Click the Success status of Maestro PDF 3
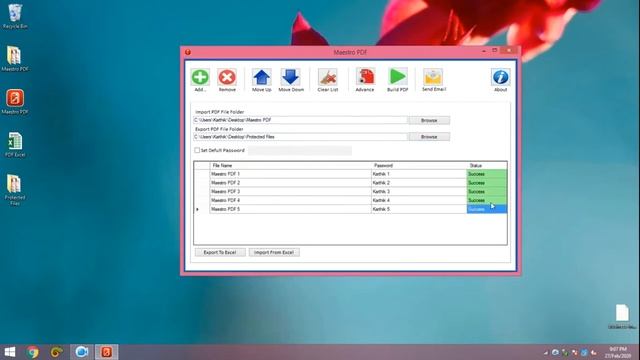 pyautogui.click(x=487, y=191)
